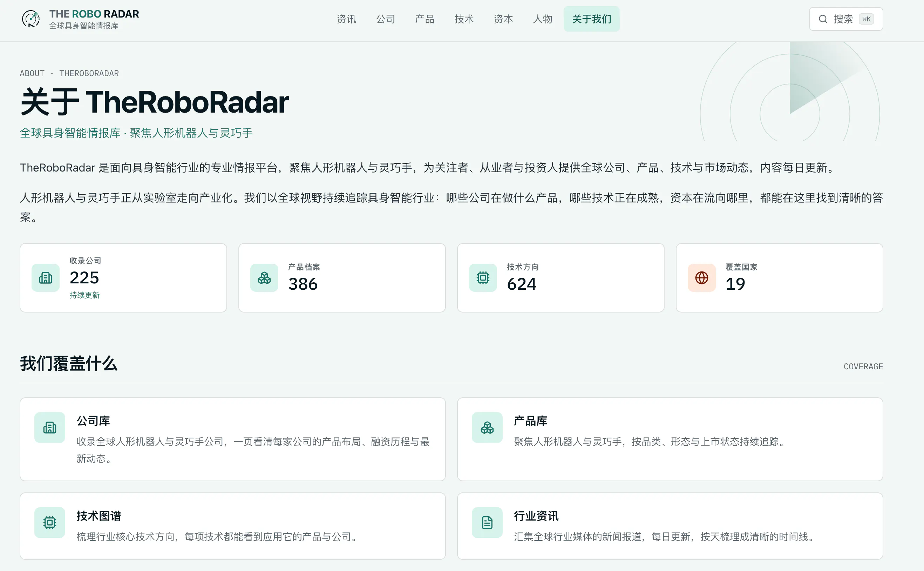Click 公司库 description starting 收录全球人形机器人
The height and width of the screenshot is (571, 924).
(x=253, y=450)
